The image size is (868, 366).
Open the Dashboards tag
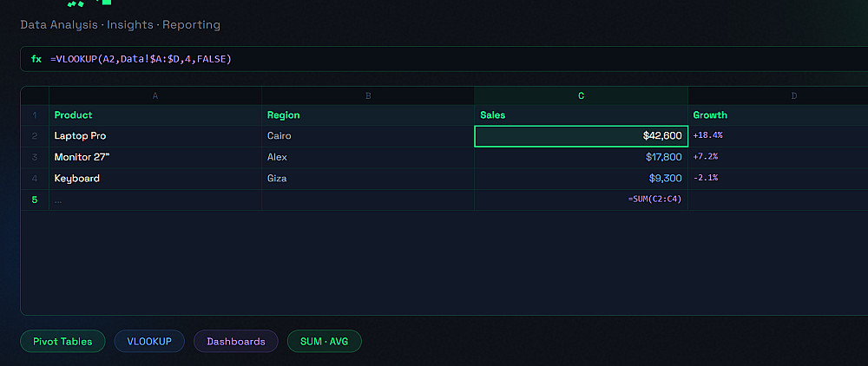pyautogui.click(x=236, y=342)
